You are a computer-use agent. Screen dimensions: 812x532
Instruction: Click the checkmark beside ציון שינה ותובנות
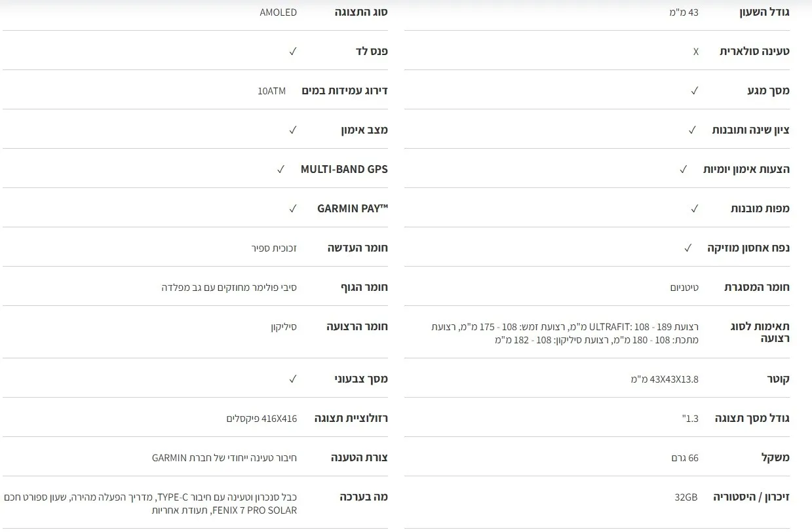point(692,130)
